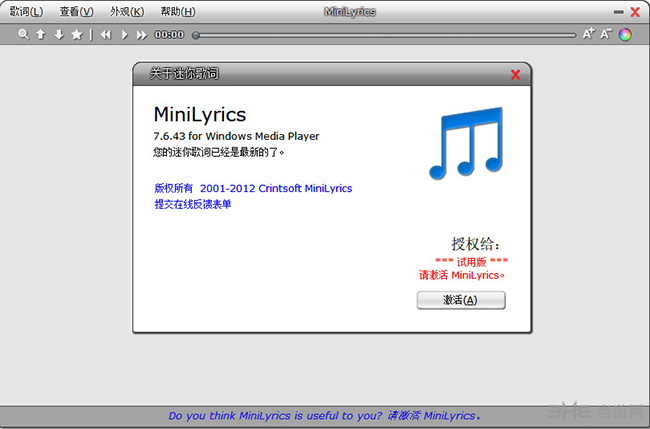This screenshot has width=650, height=429.
Task: Click the "*** 试用版 ***" trial label
Action: coord(471,262)
